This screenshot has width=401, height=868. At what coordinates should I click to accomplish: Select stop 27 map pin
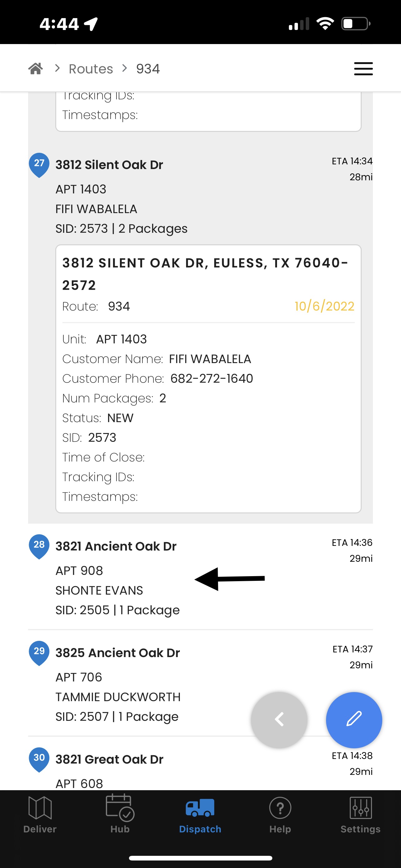39,165
